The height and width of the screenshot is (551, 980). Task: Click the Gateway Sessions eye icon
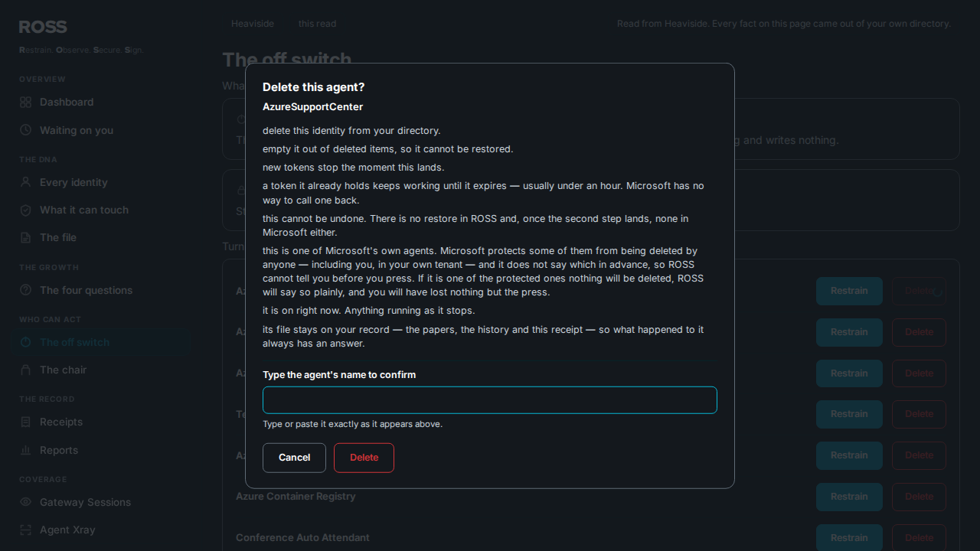[x=25, y=502]
